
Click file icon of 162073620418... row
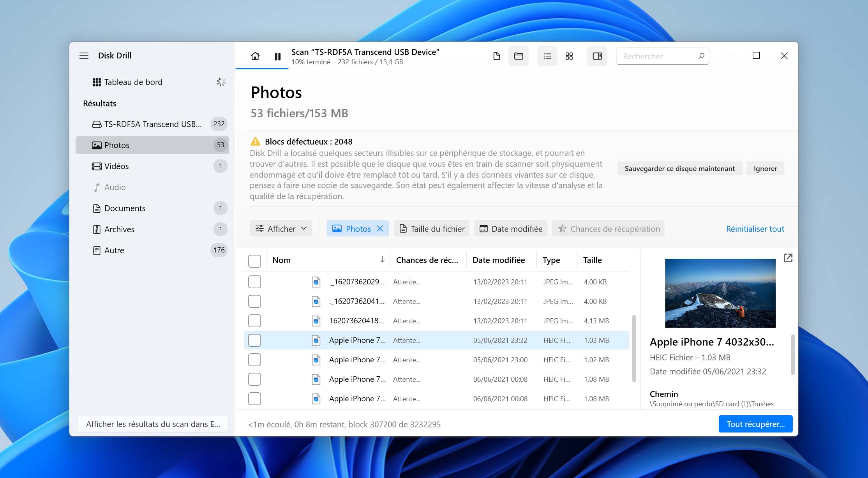click(316, 321)
